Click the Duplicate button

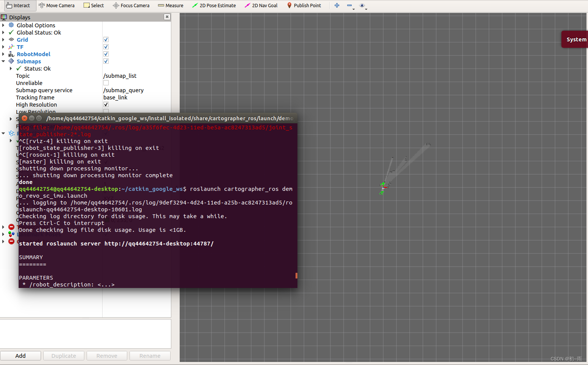(64, 356)
